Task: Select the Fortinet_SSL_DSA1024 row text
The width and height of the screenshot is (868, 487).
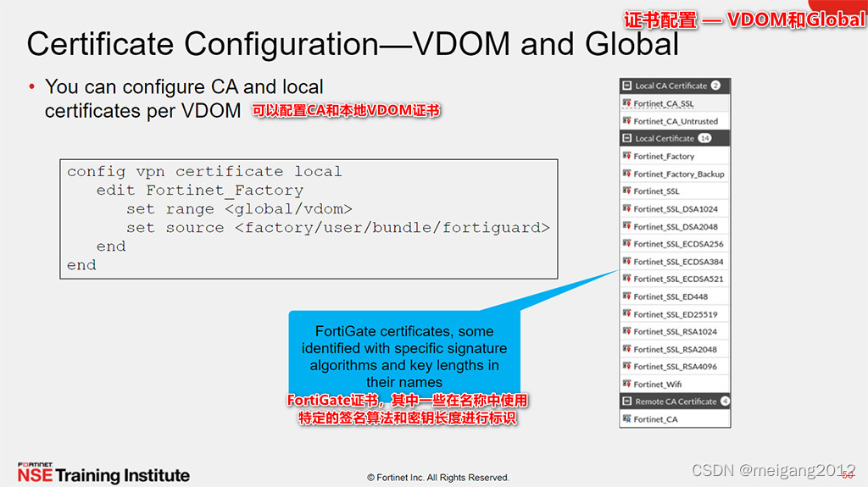Action: [676, 209]
